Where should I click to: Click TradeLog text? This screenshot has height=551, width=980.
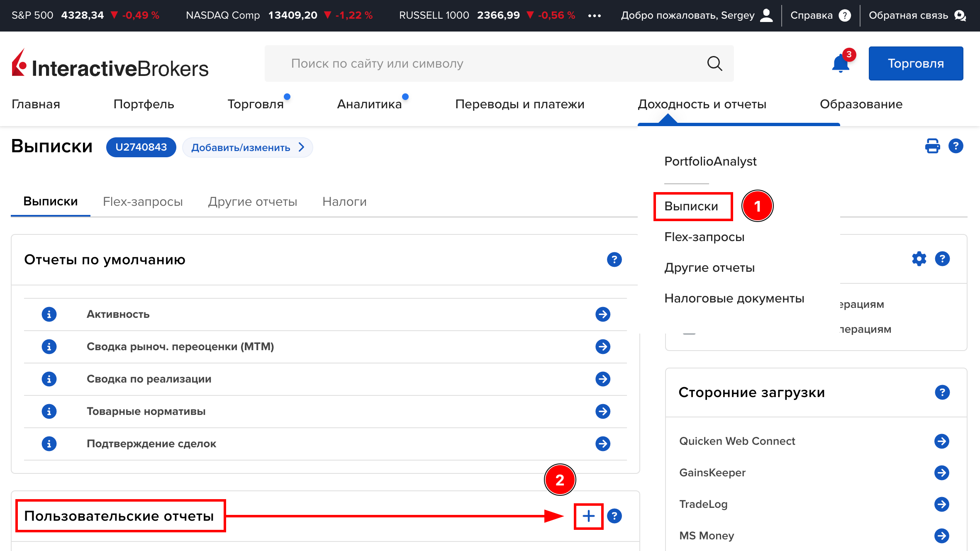pyautogui.click(x=703, y=504)
